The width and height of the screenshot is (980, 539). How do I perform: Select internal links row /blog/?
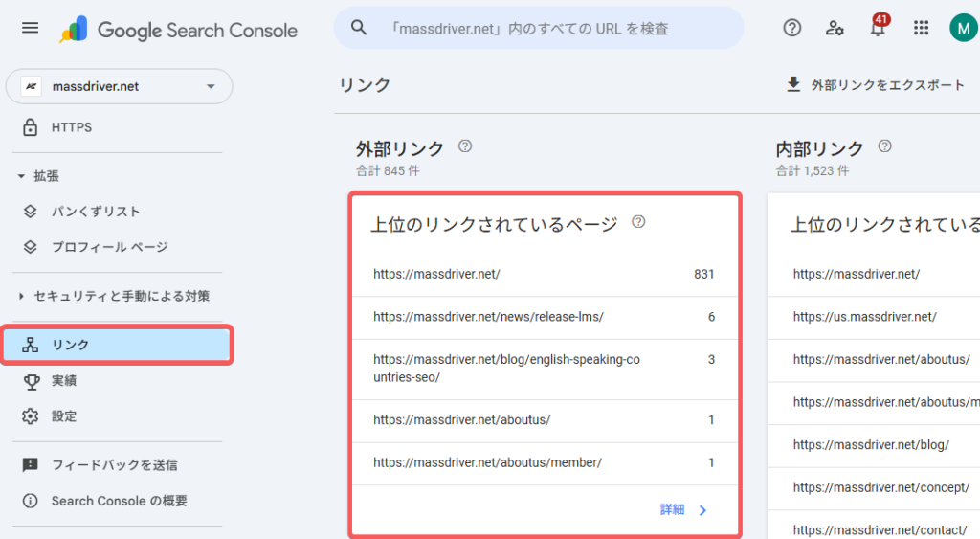click(875, 446)
